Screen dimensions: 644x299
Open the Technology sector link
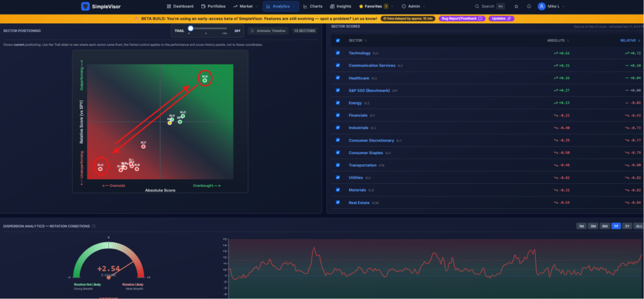pyautogui.click(x=359, y=53)
